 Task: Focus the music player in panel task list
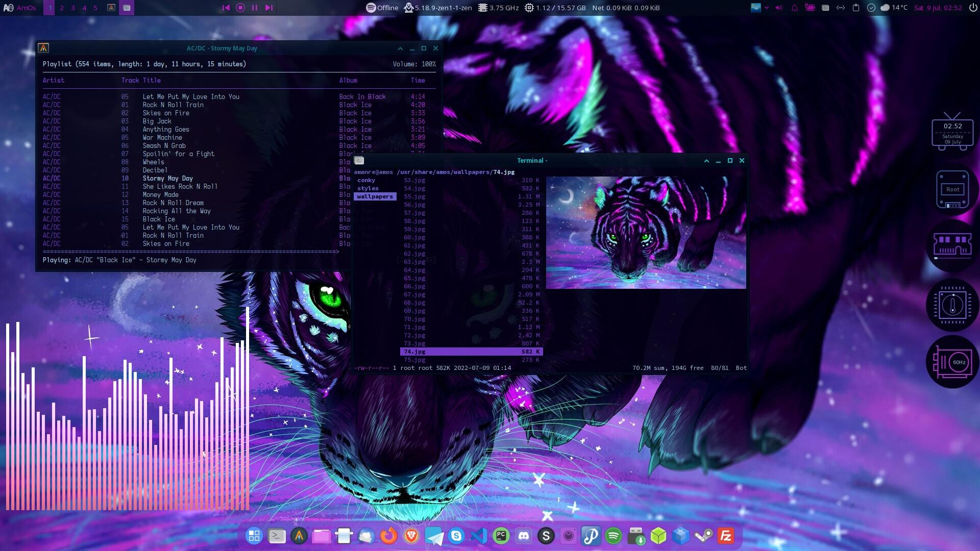point(111,8)
